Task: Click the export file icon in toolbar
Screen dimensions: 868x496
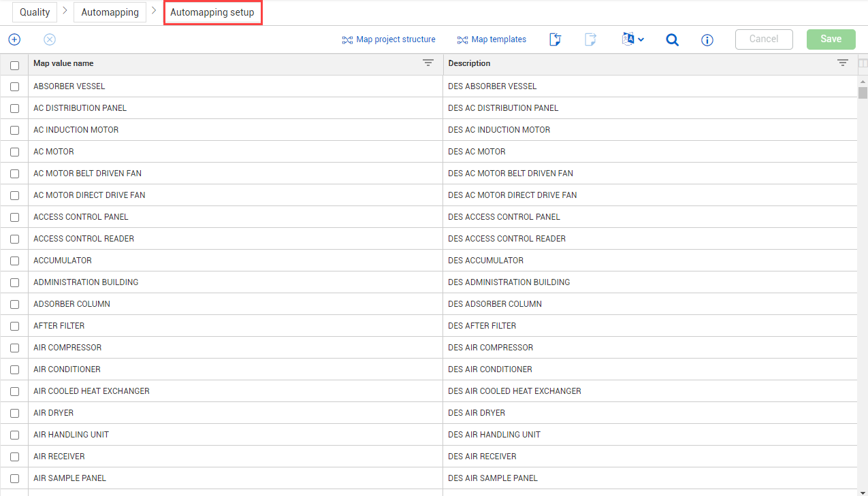Action: [590, 39]
